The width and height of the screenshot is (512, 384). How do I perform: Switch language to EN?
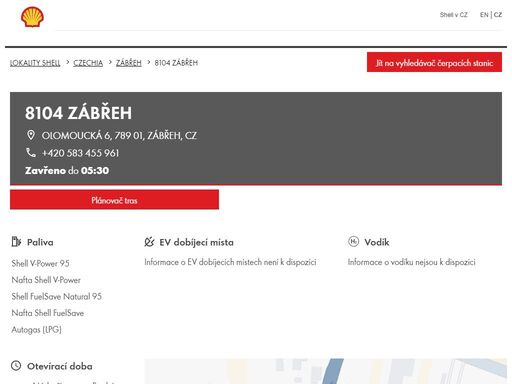click(484, 15)
